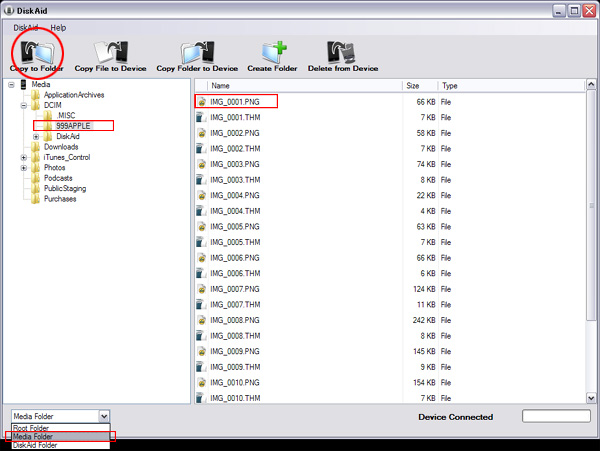Screen dimensions: 600x451
Task: Open the Media Folder combo box arrow
Action: point(104,416)
